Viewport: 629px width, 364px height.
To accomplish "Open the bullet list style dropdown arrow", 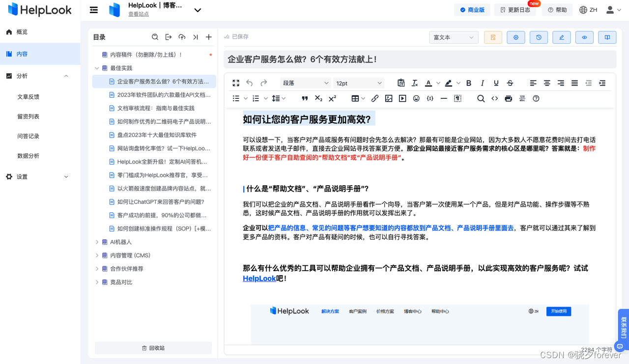I will click(246, 99).
